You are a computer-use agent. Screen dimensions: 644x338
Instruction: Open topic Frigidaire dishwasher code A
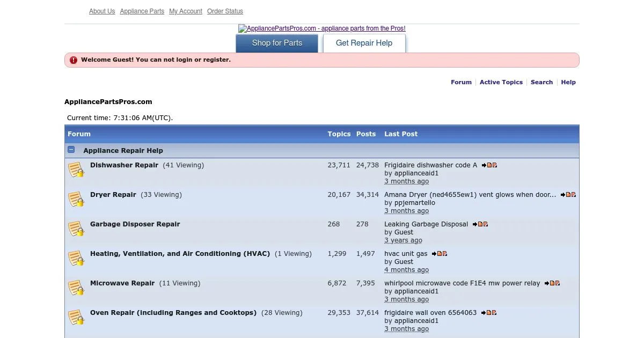coord(431,165)
